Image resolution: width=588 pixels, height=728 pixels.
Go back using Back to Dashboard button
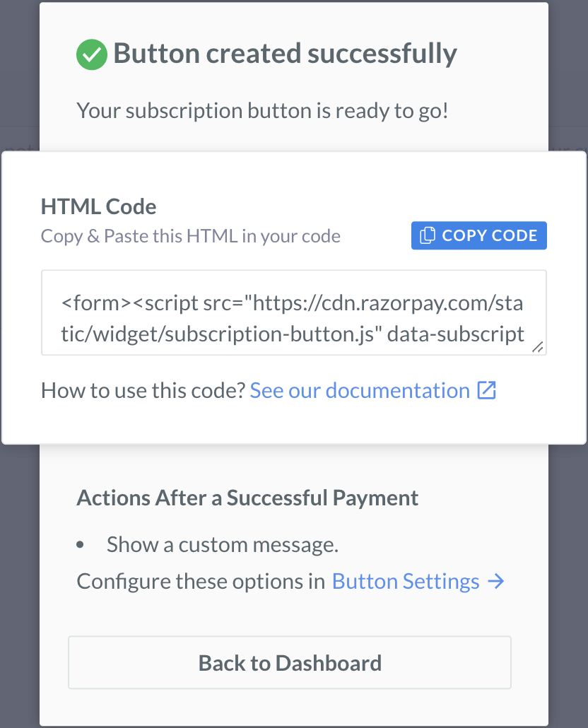[x=290, y=662]
